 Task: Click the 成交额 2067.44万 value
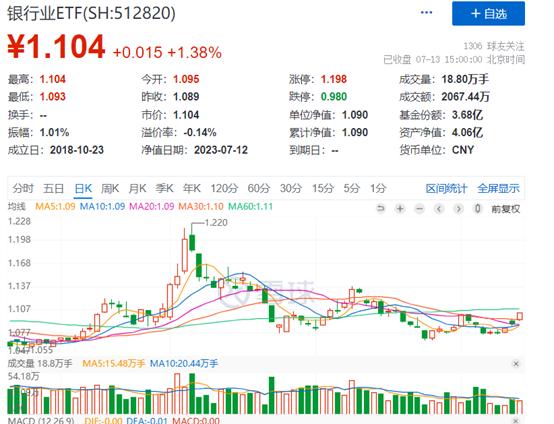pyautogui.click(x=465, y=97)
